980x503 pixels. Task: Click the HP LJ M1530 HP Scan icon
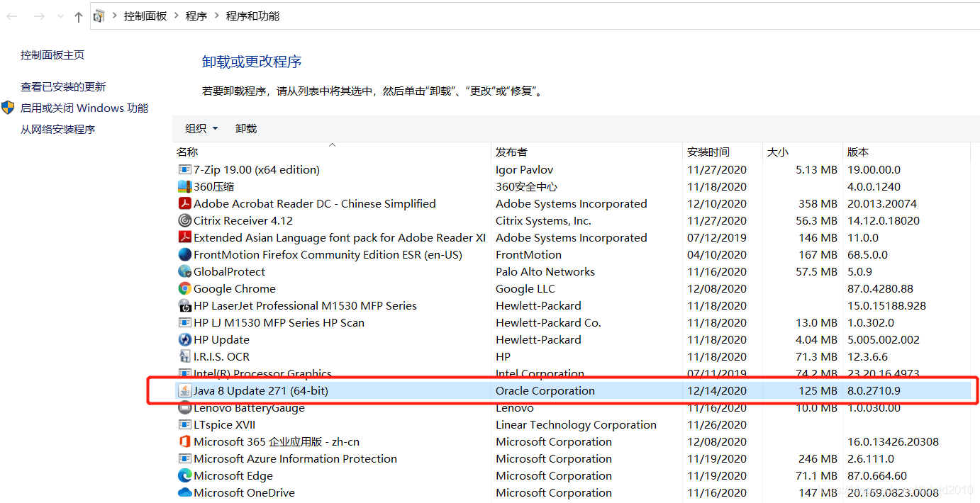(184, 323)
